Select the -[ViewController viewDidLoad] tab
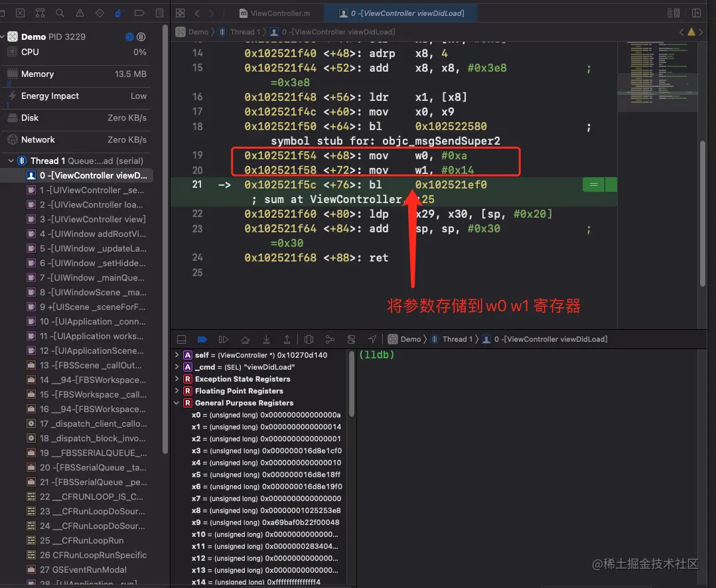The width and height of the screenshot is (716, 588). [401, 13]
